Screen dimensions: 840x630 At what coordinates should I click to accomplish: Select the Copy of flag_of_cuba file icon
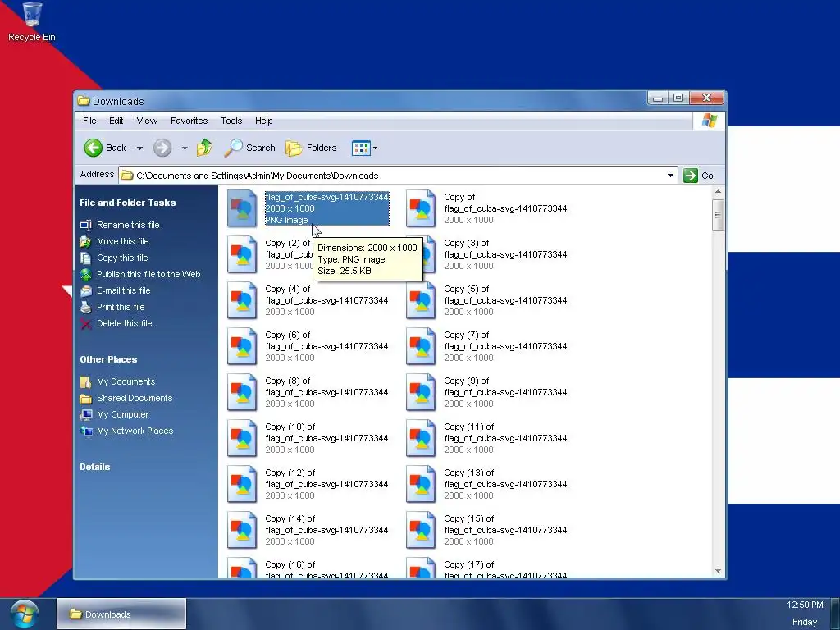coord(421,208)
